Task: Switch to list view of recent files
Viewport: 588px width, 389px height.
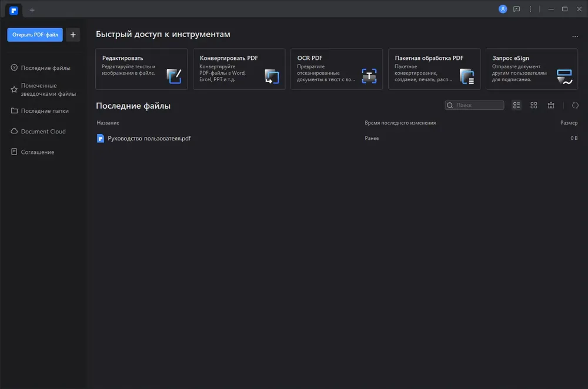Action: click(x=517, y=105)
